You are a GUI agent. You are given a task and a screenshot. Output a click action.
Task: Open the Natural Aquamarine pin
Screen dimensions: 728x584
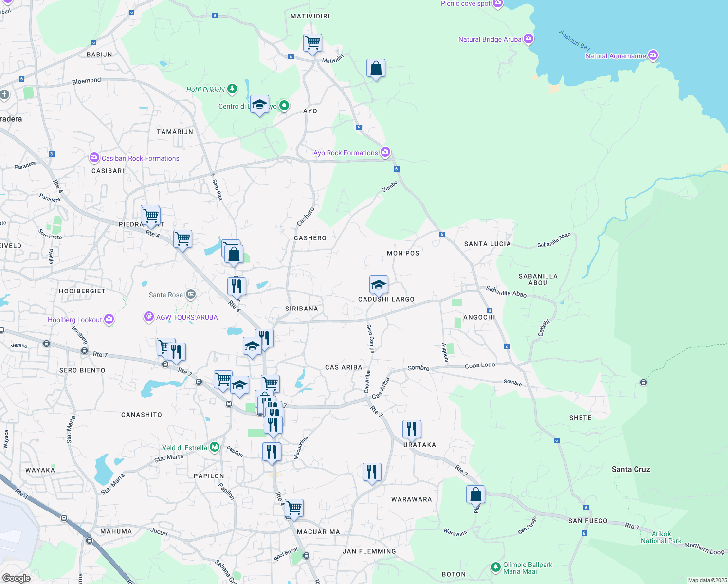(653, 55)
